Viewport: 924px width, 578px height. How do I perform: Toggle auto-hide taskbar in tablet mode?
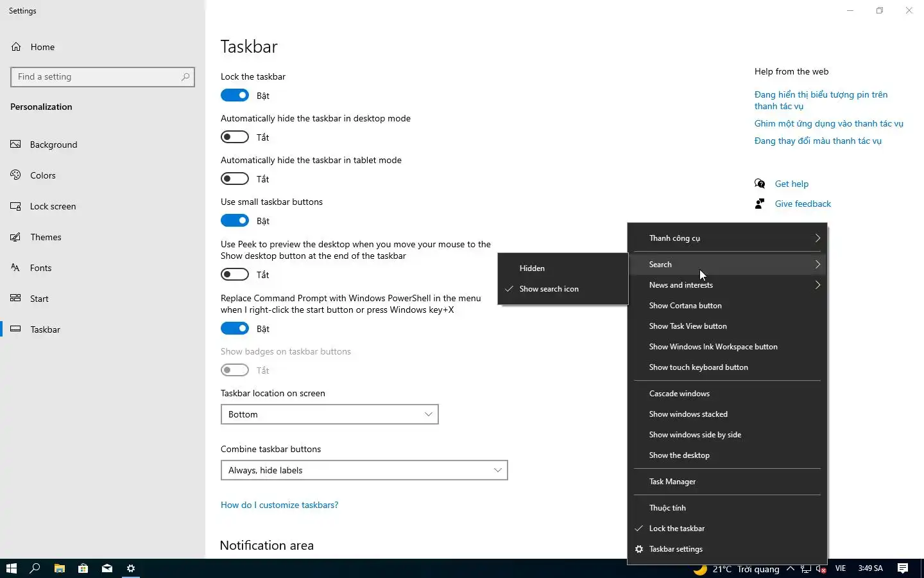pyautogui.click(x=235, y=179)
